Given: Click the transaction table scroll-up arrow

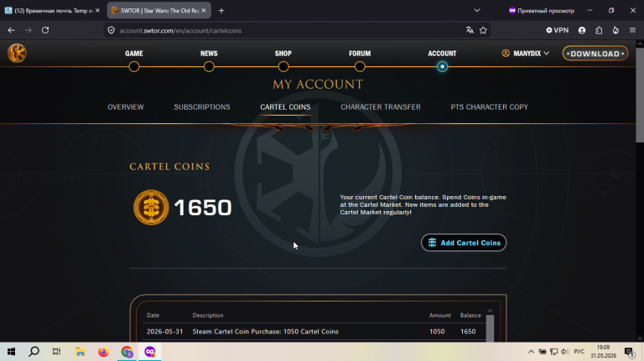Looking at the screenshot, I should pyautogui.click(x=490, y=311).
